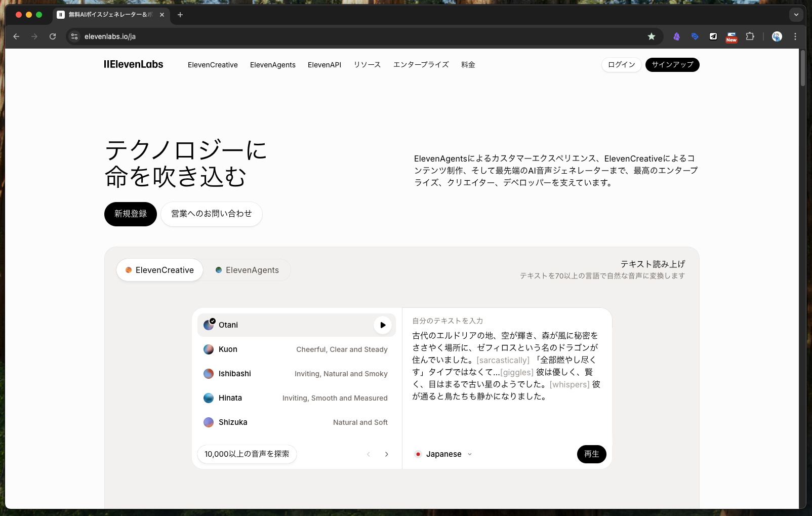Open the browser extensions puzzle icon

[750, 36]
